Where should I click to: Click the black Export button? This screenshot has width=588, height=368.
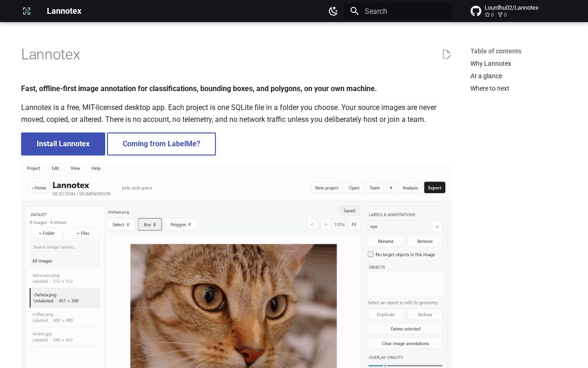[435, 188]
